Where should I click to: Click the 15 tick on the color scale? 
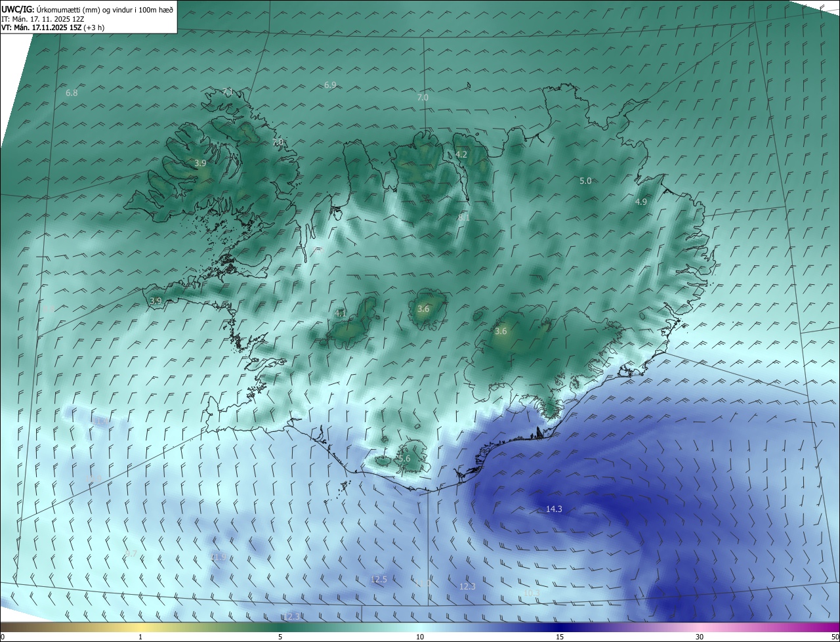560,637
